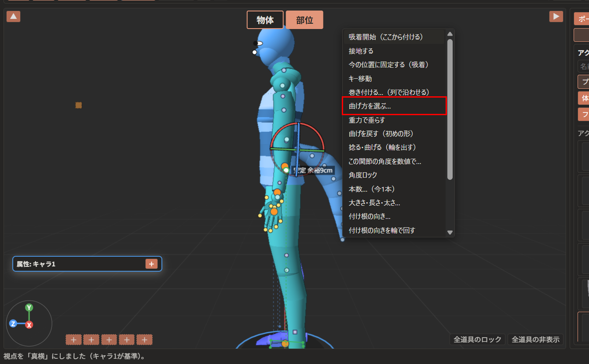Click the plus button beside 属性: キャラ1
589x364 pixels.
[x=151, y=264]
